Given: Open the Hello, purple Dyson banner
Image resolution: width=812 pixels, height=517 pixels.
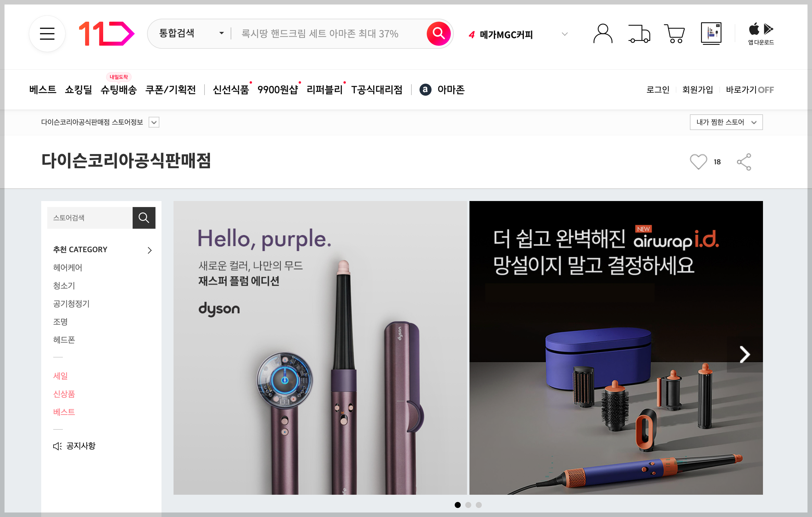Looking at the screenshot, I should (320, 348).
